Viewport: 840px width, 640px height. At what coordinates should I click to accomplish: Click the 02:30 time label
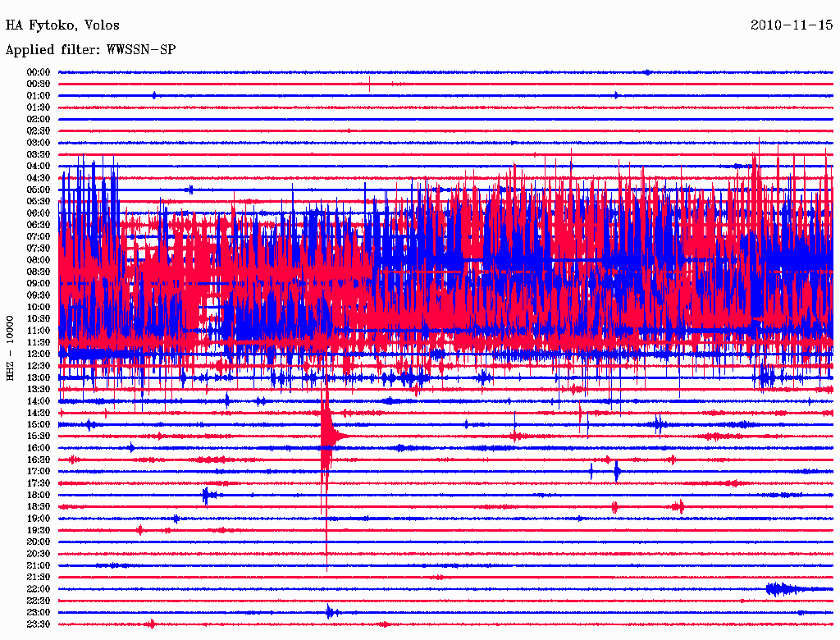tap(39, 131)
